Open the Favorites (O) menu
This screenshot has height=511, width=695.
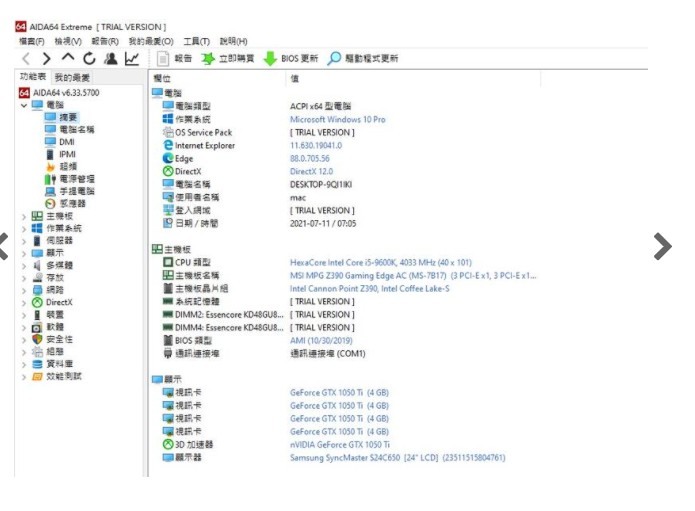click(151, 41)
